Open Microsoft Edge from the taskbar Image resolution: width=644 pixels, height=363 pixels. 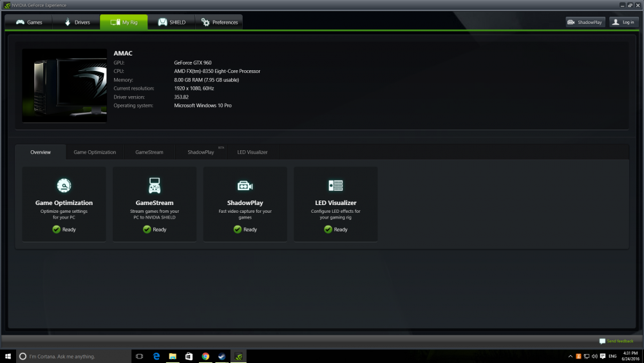tap(156, 356)
